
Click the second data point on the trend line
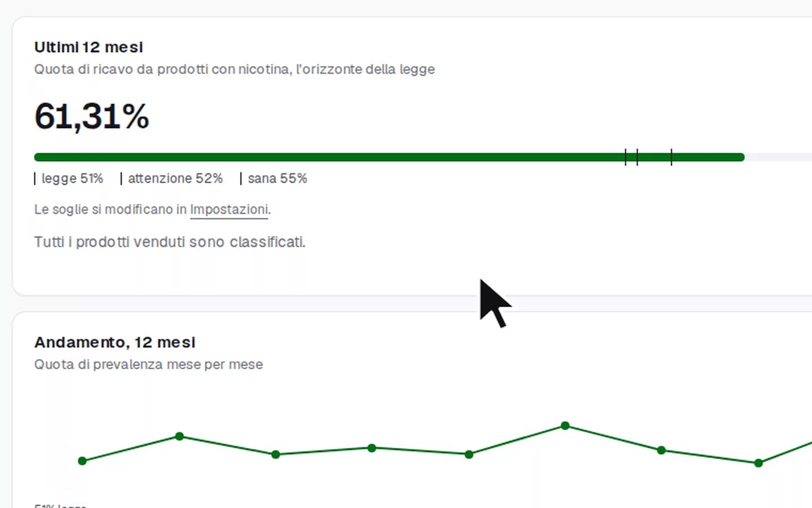pyautogui.click(x=179, y=436)
